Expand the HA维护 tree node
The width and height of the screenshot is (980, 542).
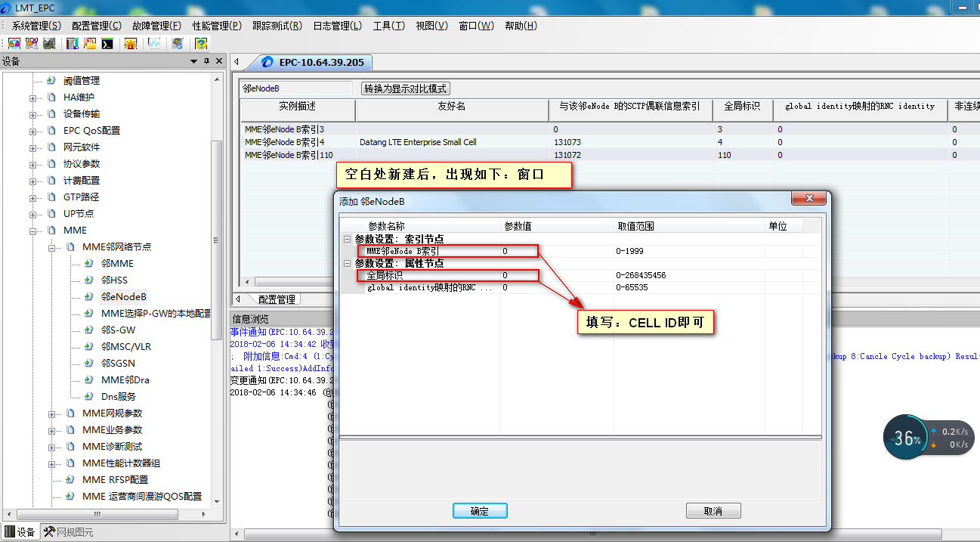(33, 98)
